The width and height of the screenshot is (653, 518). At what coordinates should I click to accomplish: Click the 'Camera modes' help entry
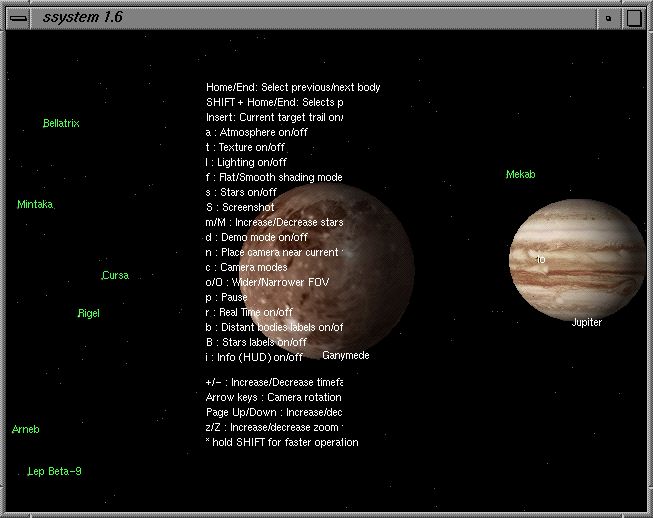point(246,267)
